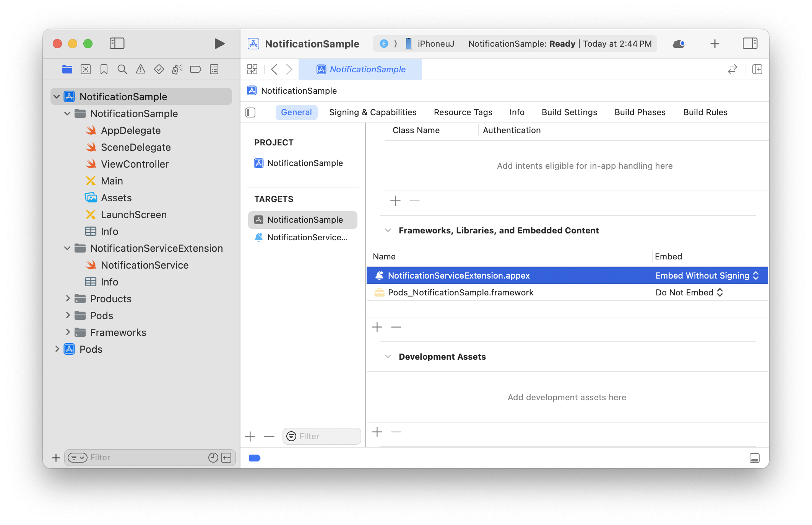Click the cloud status icon in toolbar
Image resolution: width=812 pixels, height=525 pixels.
pyautogui.click(x=678, y=44)
